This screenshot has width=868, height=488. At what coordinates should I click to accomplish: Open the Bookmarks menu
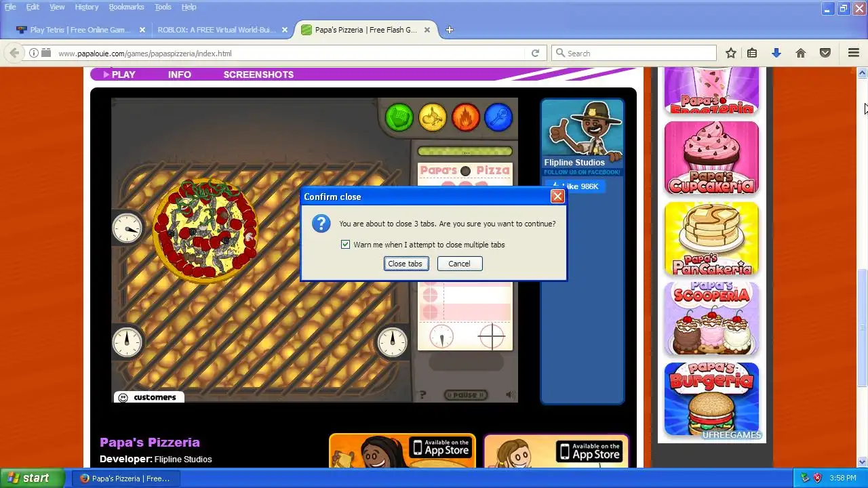(x=126, y=7)
